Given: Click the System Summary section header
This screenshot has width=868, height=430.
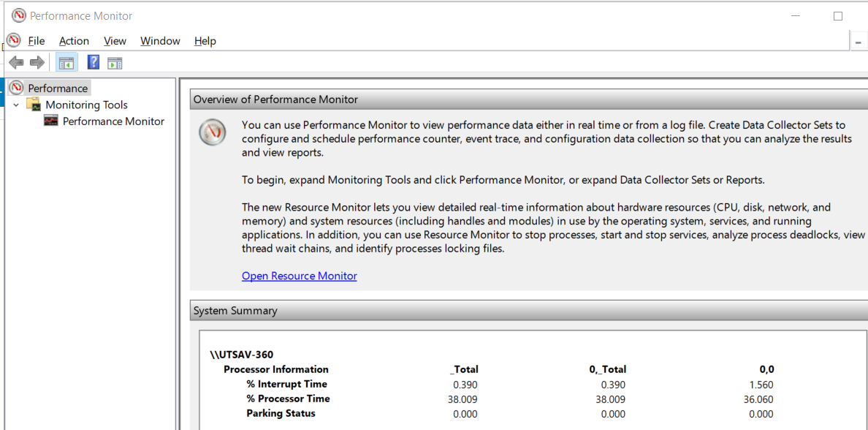Looking at the screenshot, I should 235,311.
